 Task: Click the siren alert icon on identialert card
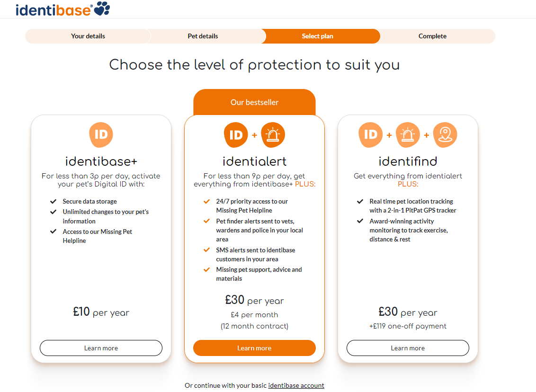[273, 134]
